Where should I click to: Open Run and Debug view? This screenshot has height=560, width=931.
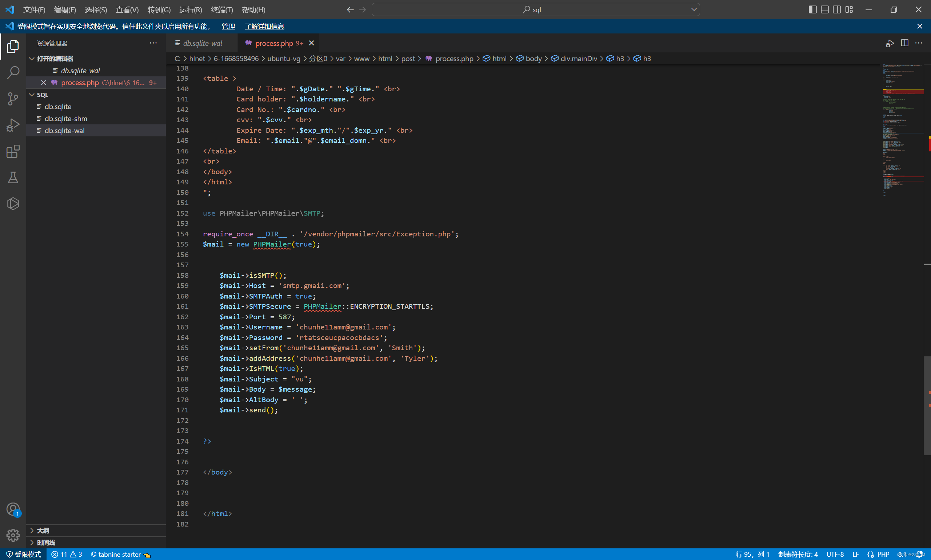[13, 125]
